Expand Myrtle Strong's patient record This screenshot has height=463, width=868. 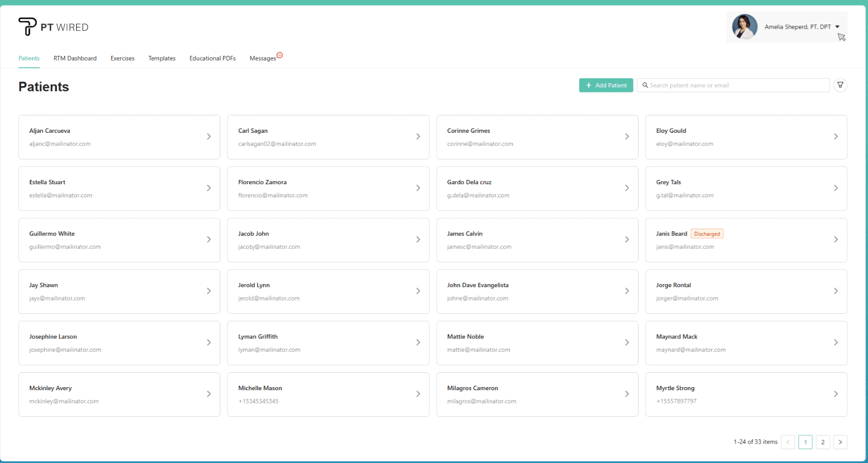click(x=746, y=394)
